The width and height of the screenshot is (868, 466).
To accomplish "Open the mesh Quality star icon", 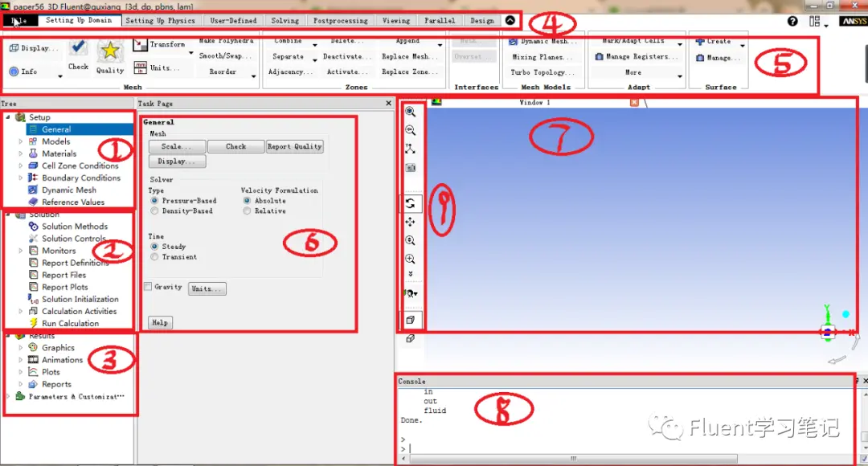I will (x=109, y=51).
